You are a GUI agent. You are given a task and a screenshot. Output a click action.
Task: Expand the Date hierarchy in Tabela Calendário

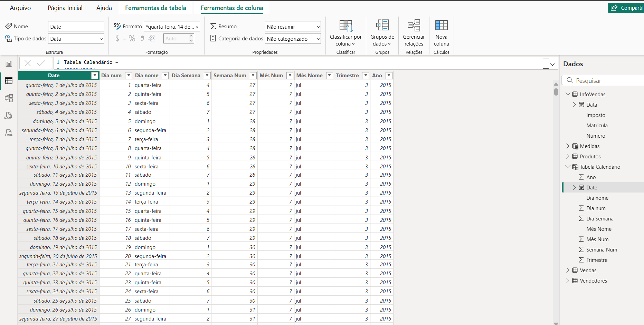tap(574, 187)
